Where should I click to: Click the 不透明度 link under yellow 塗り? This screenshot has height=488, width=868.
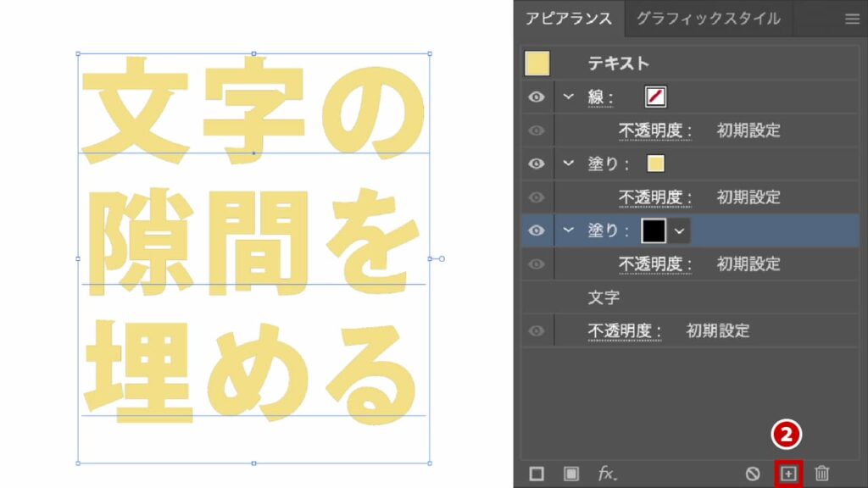click(x=655, y=197)
